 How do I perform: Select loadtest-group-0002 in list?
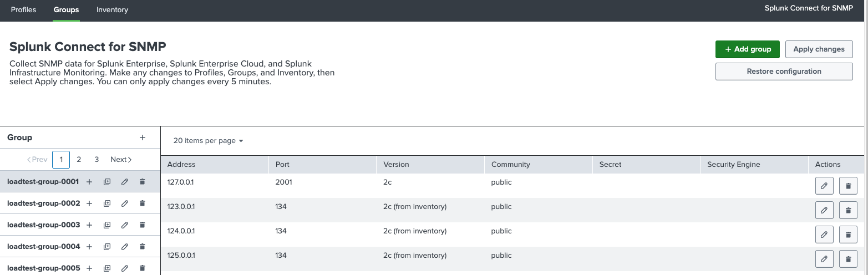pyautogui.click(x=44, y=203)
